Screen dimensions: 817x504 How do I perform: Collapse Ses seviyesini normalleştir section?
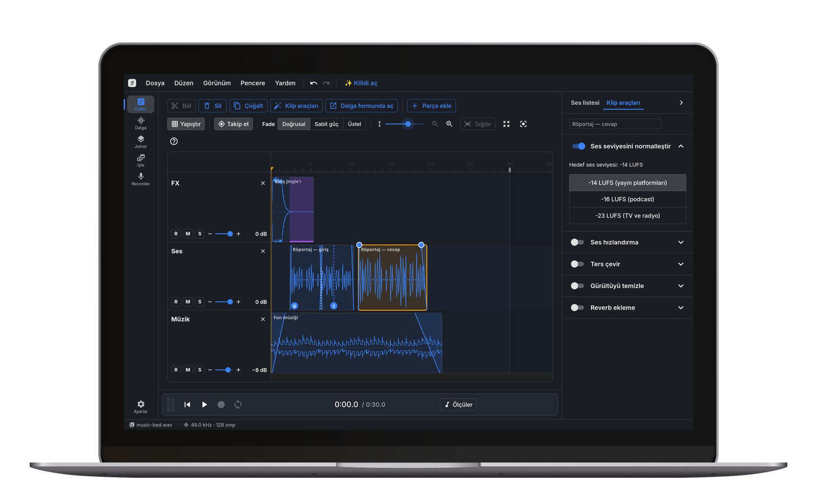tap(681, 146)
